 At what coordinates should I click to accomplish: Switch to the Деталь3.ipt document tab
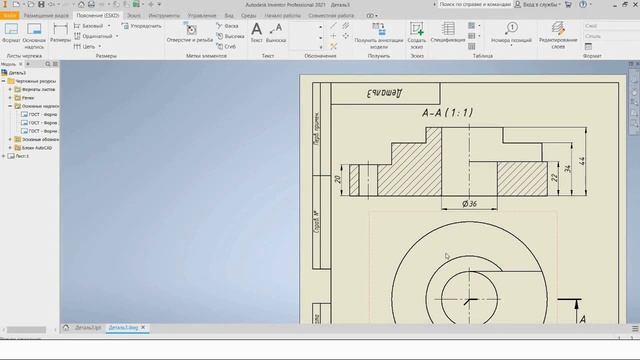point(88,328)
